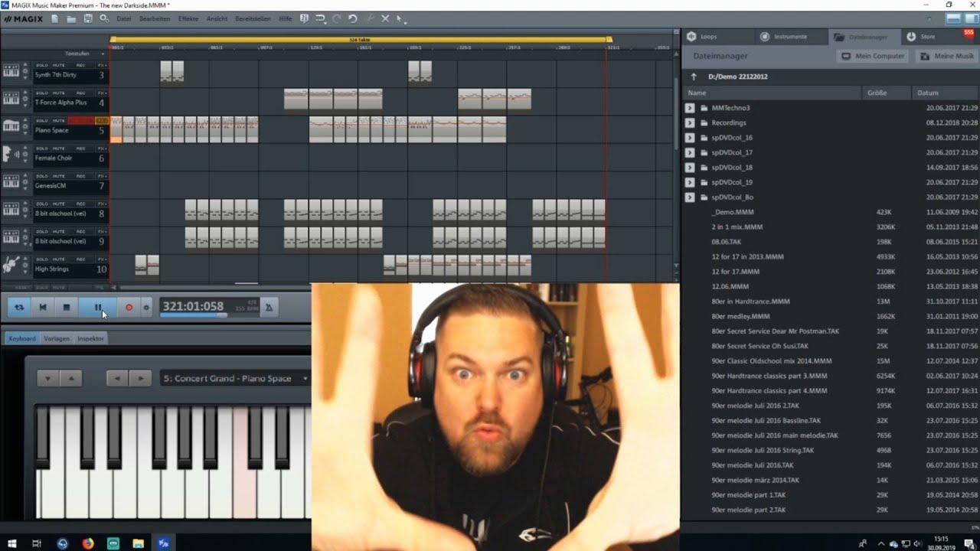Solo the Synth 7th Dirty track
Image resolution: width=980 pixels, height=551 pixels.
point(41,65)
